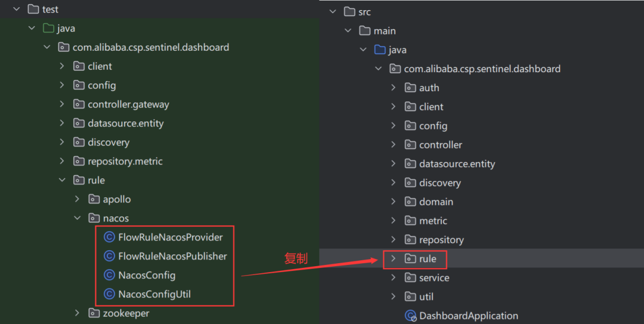The height and width of the screenshot is (324, 644).
Task: Expand the client package under test
Action: point(62,66)
